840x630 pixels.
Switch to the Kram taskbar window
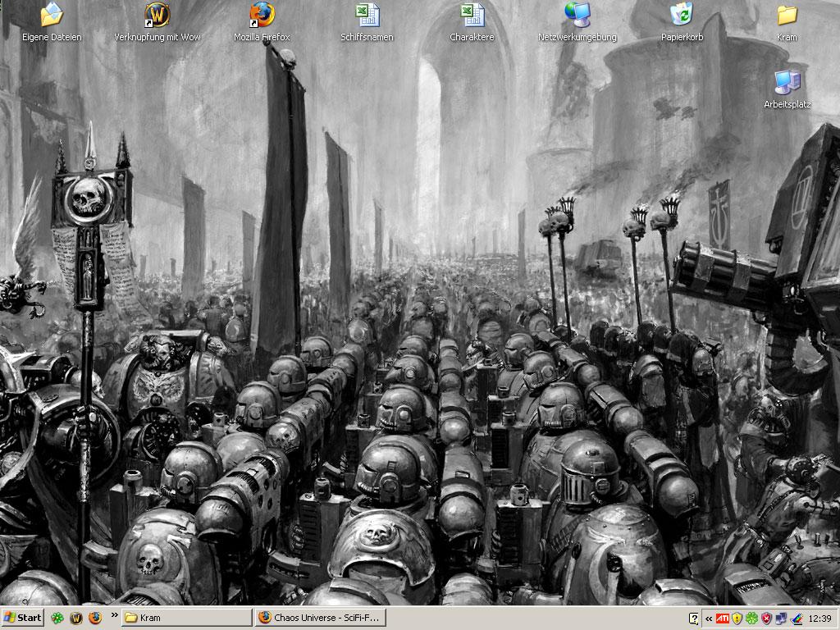click(187, 618)
